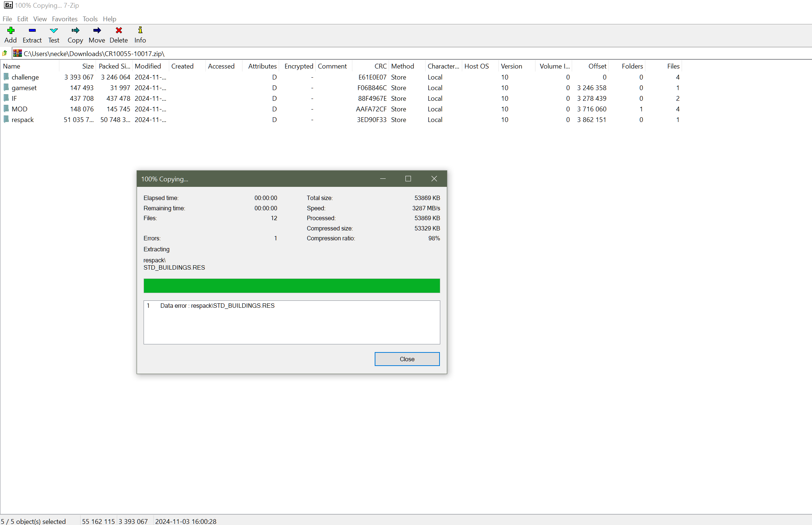Select the MOD folder icon

[6, 109]
